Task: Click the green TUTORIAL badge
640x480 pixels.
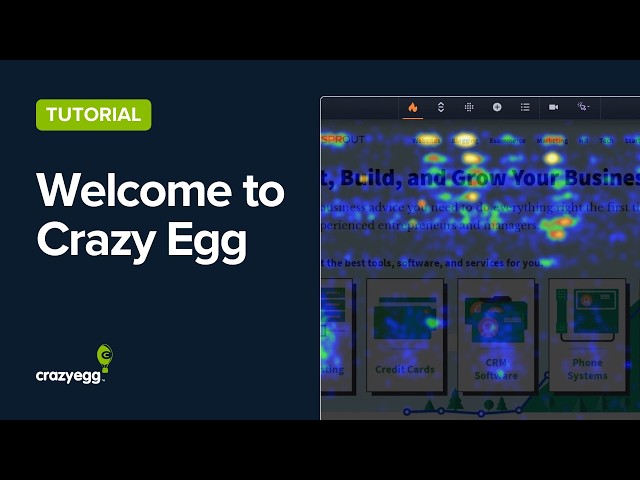Action: click(x=93, y=115)
